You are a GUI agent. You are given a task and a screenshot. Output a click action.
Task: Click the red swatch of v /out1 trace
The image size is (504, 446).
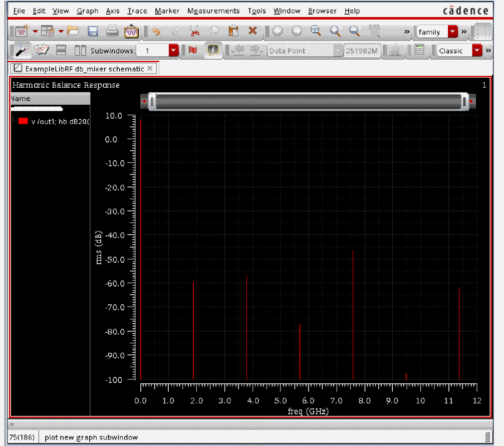coord(23,121)
